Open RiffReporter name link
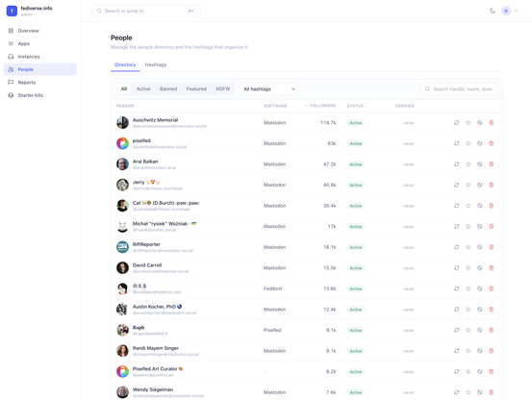The height and width of the screenshot is (401, 532). pos(146,244)
